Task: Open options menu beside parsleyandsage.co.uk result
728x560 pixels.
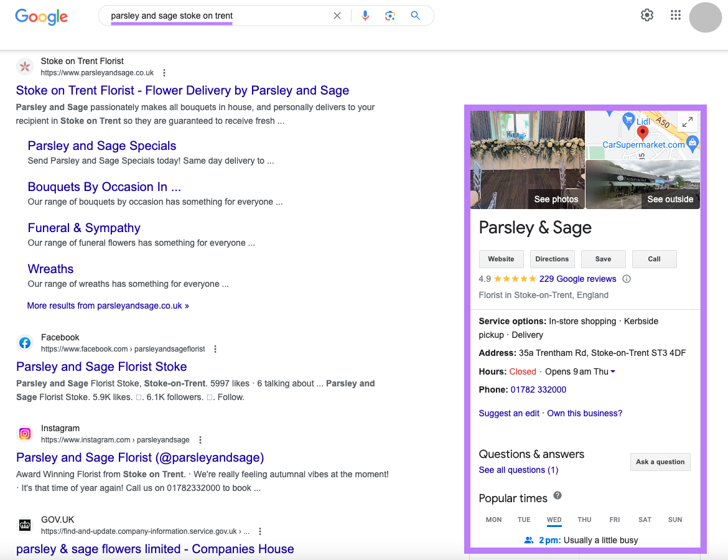Action: pyautogui.click(x=164, y=73)
